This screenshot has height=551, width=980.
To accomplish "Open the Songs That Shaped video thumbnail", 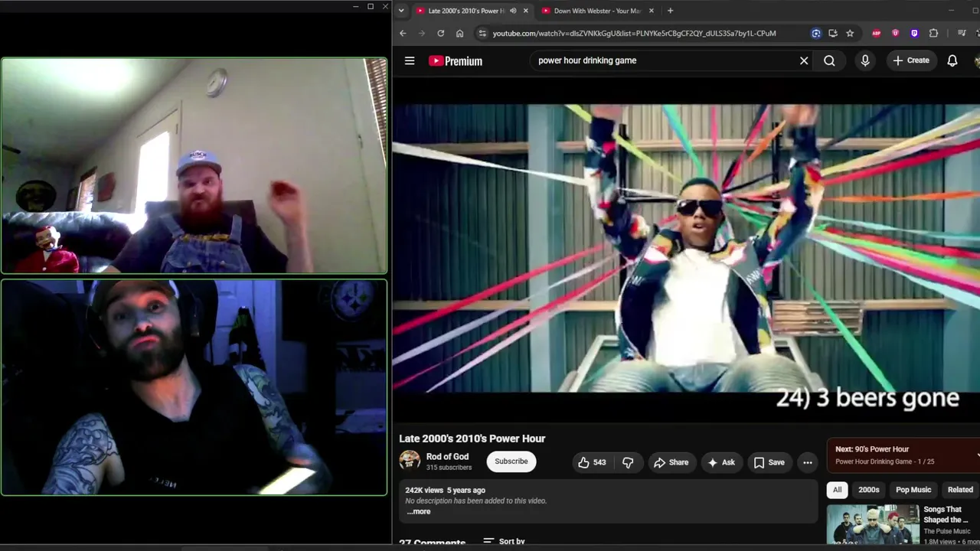I will coord(873,525).
